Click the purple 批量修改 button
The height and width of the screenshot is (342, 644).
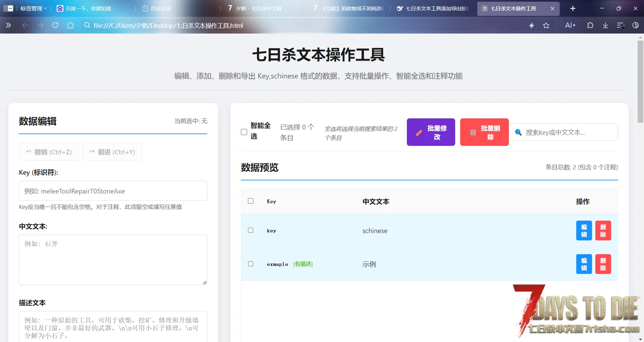[431, 132]
